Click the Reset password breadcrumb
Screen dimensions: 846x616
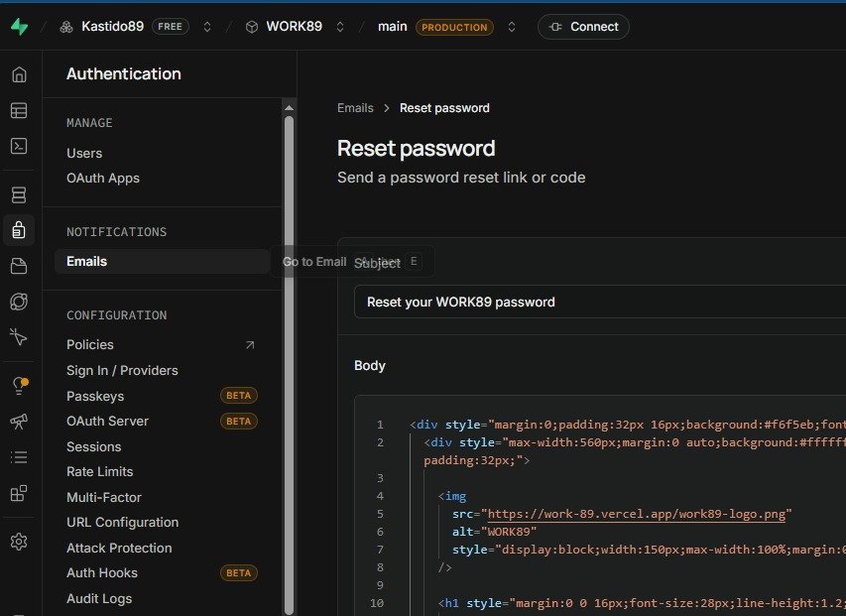444,108
